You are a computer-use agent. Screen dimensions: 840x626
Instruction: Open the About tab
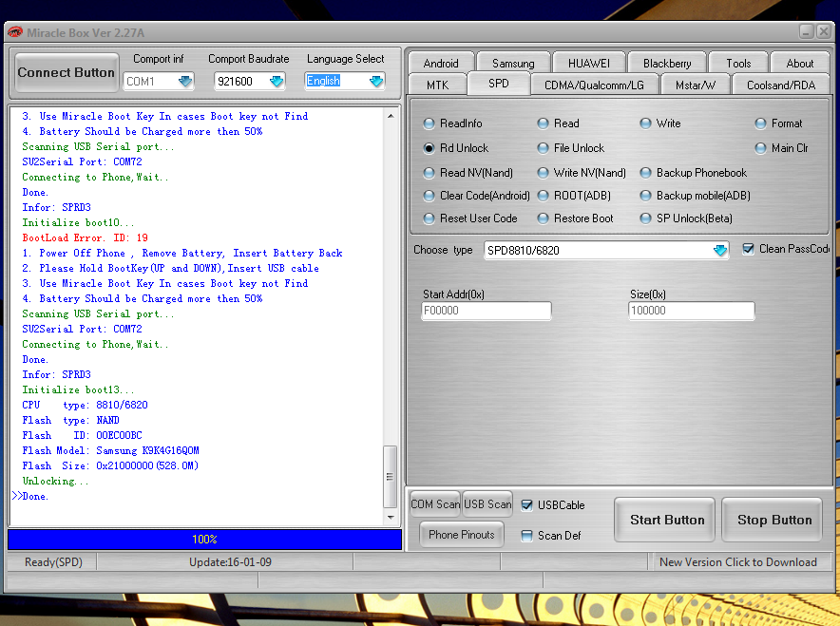(800, 63)
